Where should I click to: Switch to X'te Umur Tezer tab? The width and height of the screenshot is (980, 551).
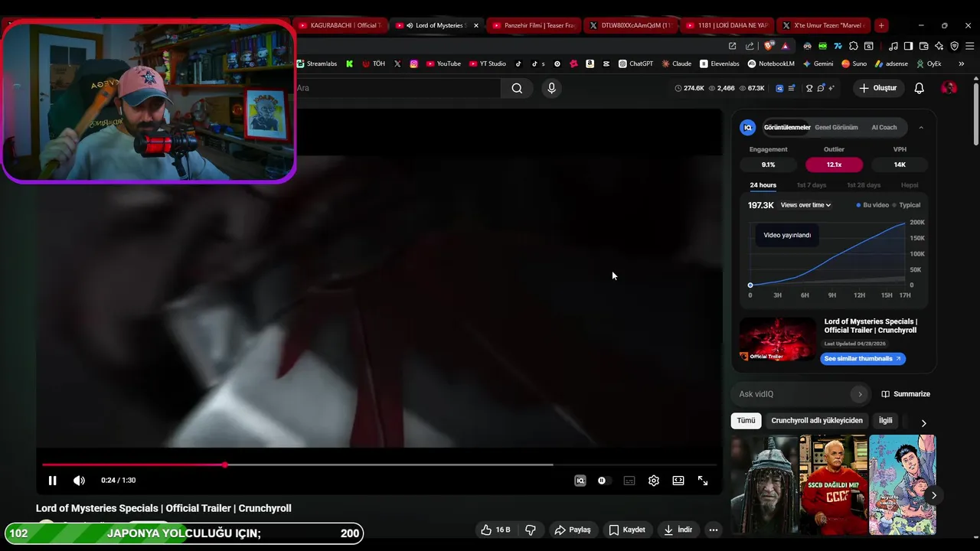tap(824, 25)
